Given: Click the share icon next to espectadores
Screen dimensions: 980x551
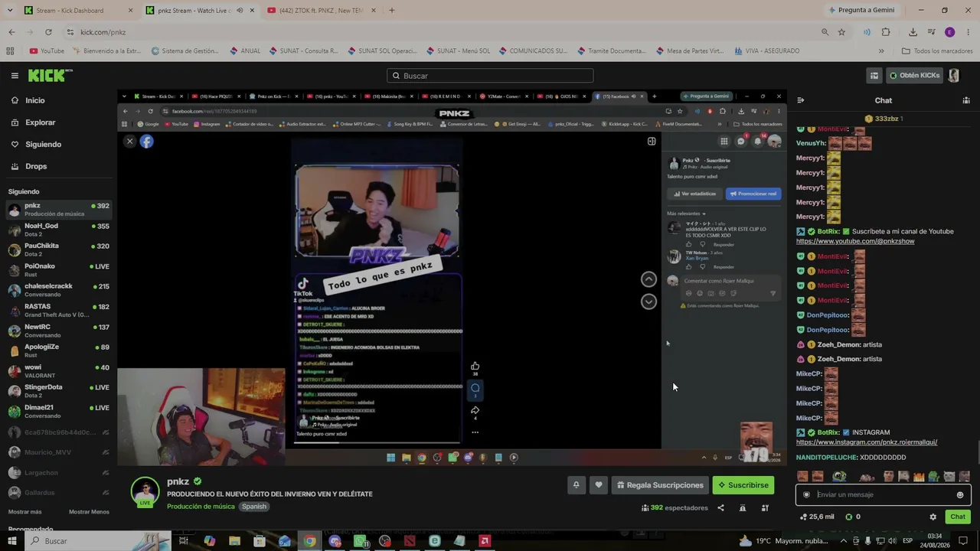Looking at the screenshot, I should 720,507.
